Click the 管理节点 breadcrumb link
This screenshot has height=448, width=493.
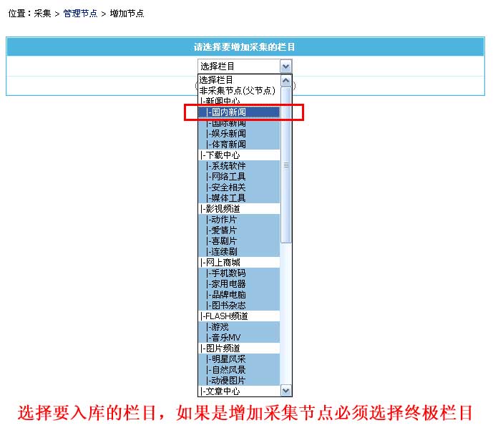coord(80,14)
